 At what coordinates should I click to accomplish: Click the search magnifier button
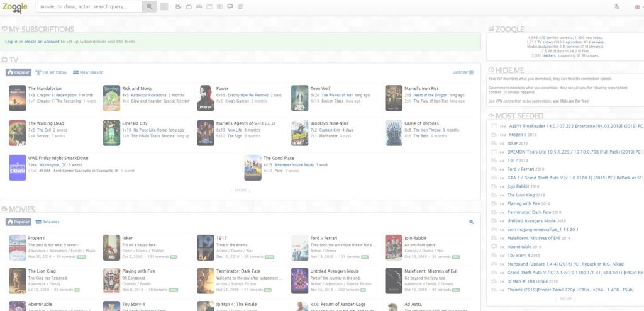150,6
